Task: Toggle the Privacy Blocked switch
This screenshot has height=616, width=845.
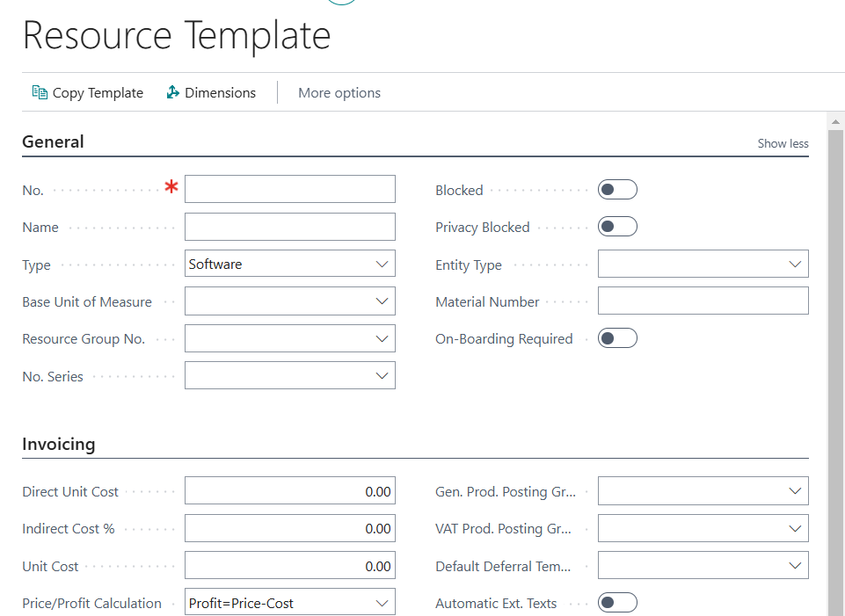Action: click(617, 227)
